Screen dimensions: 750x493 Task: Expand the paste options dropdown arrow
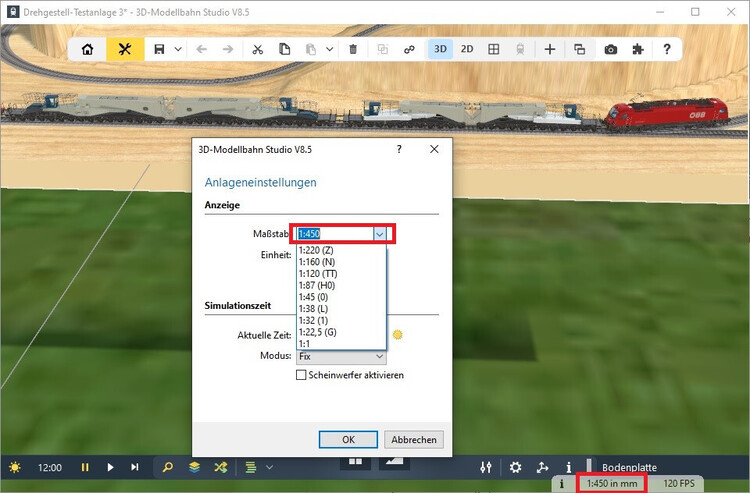[330, 49]
